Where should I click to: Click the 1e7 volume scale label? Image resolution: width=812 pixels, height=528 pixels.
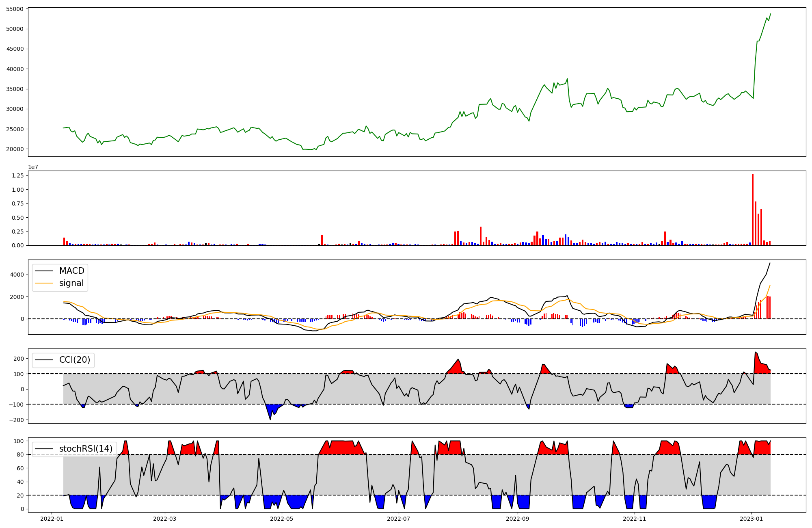pos(33,167)
